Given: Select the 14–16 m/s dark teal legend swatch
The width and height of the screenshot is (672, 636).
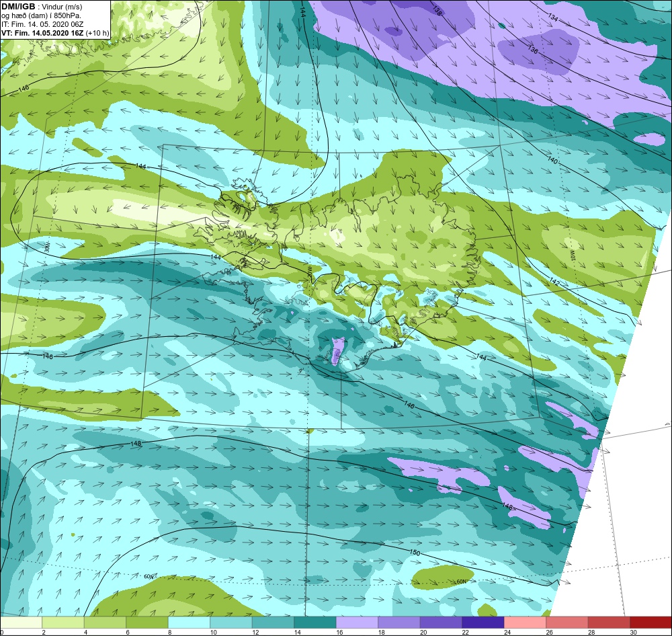Looking at the screenshot, I should coord(315,623).
